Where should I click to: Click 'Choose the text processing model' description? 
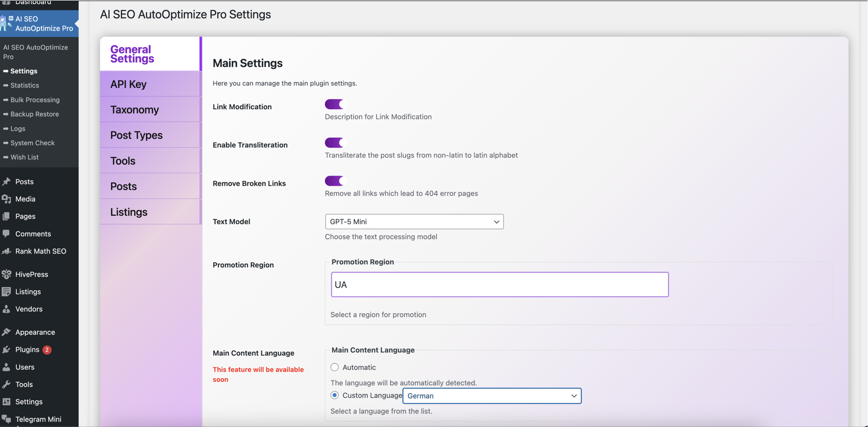(381, 237)
